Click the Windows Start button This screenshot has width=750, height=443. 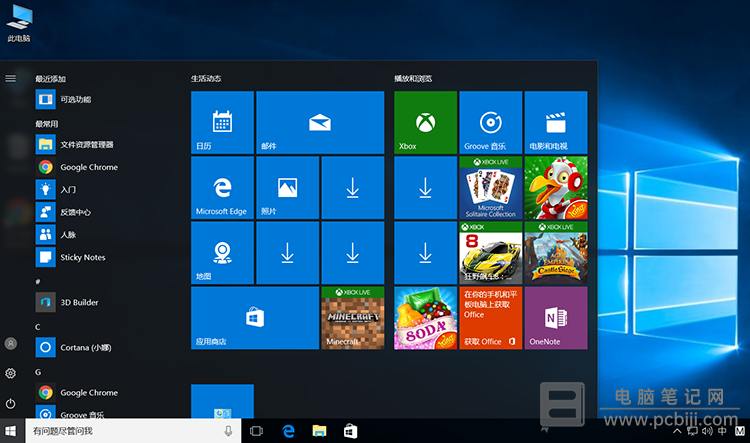[11, 431]
